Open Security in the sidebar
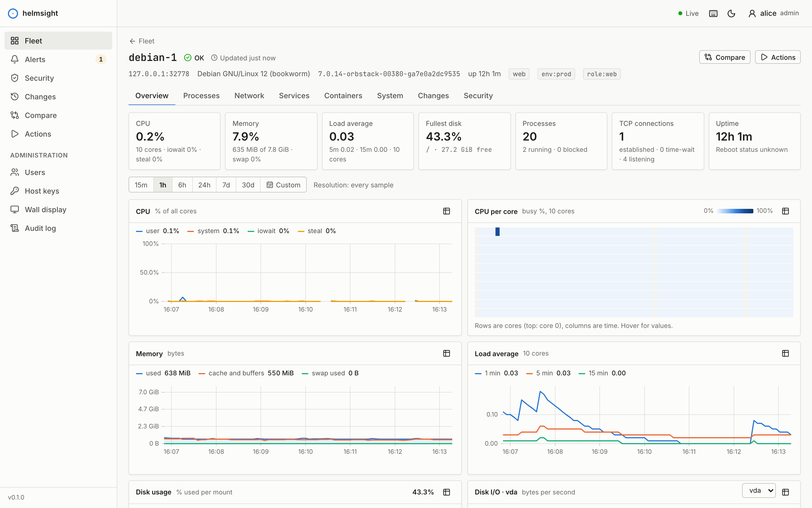812x508 pixels. click(58, 78)
